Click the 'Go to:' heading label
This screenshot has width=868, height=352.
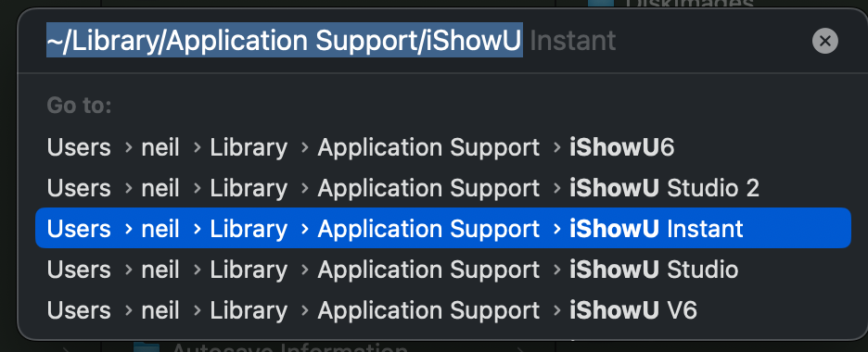[x=79, y=105]
